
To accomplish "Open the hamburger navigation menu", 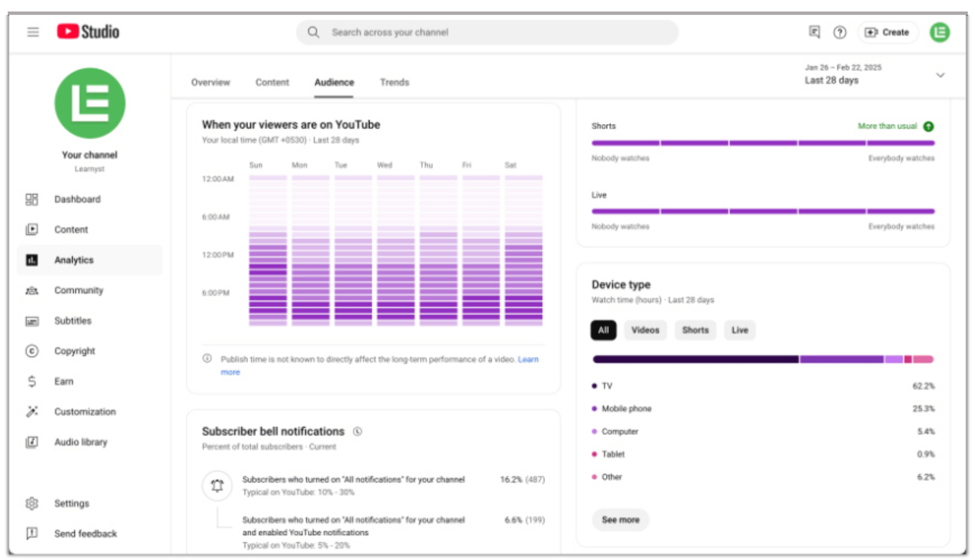I will point(33,32).
